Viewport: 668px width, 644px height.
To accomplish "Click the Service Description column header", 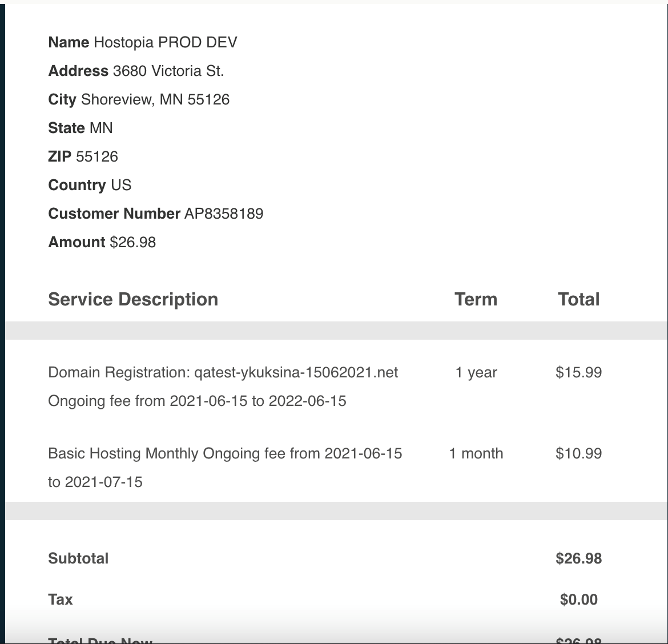I will click(133, 300).
